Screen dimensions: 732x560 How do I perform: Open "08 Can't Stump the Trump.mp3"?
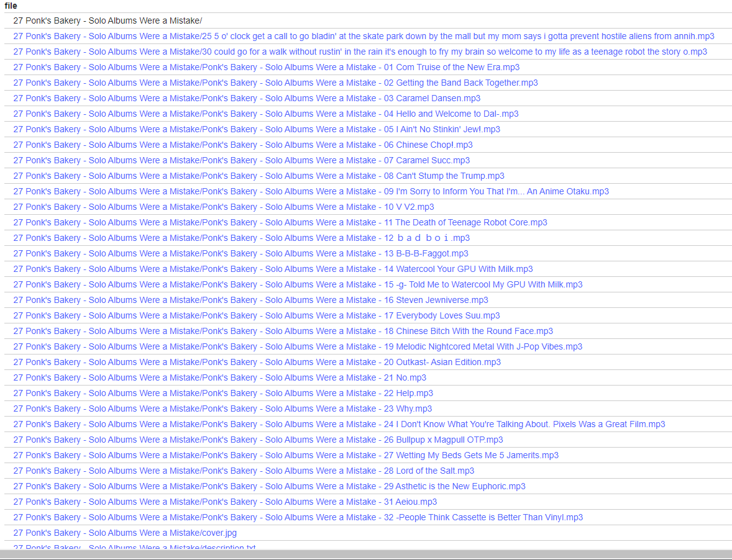pos(258,176)
